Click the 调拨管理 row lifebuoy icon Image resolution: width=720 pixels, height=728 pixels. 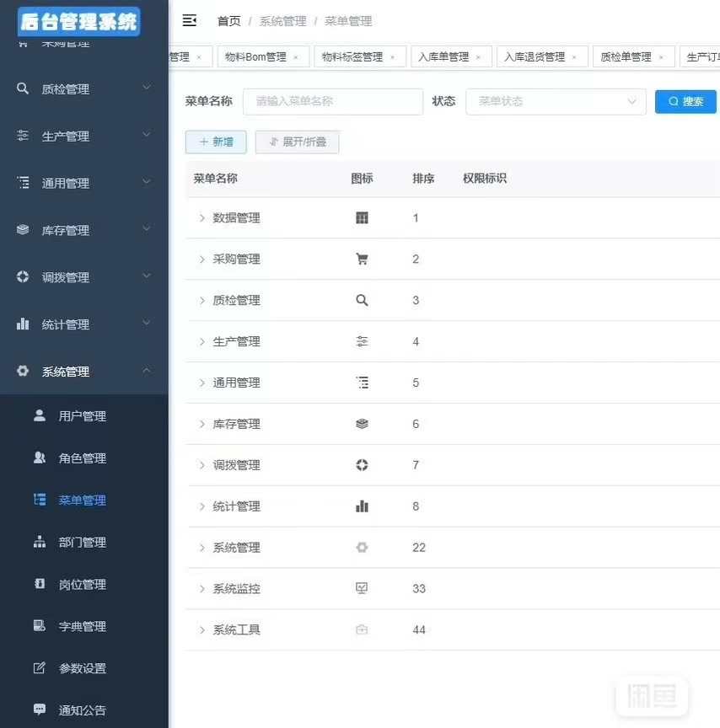pyautogui.click(x=362, y=465)
